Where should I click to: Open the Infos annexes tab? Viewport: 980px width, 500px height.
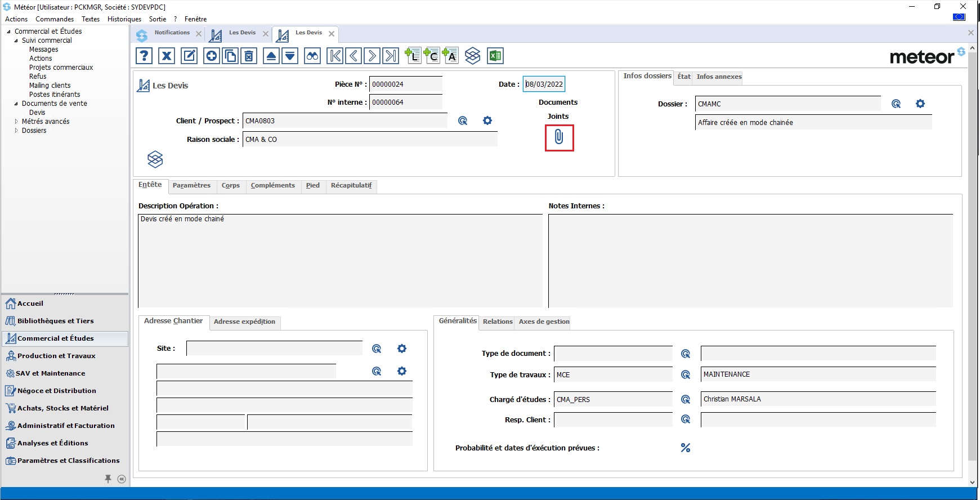tap(719, 77)
